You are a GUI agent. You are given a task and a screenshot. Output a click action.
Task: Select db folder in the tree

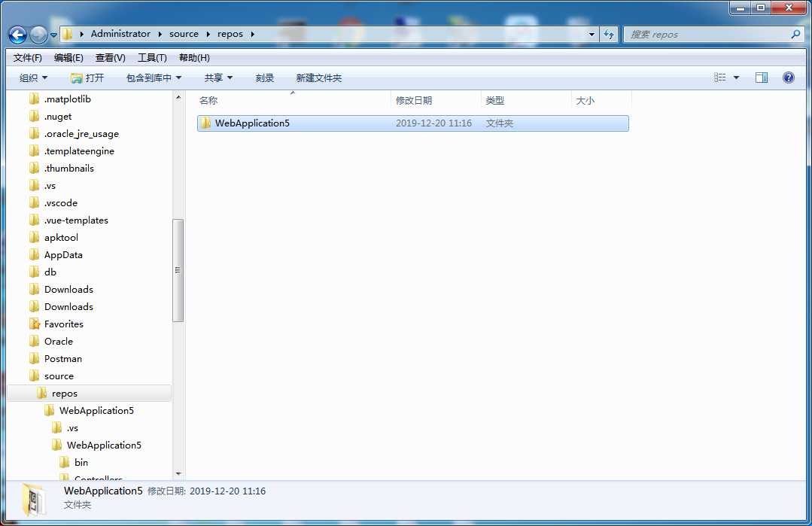pyautogui.click(x=50, y=272)
